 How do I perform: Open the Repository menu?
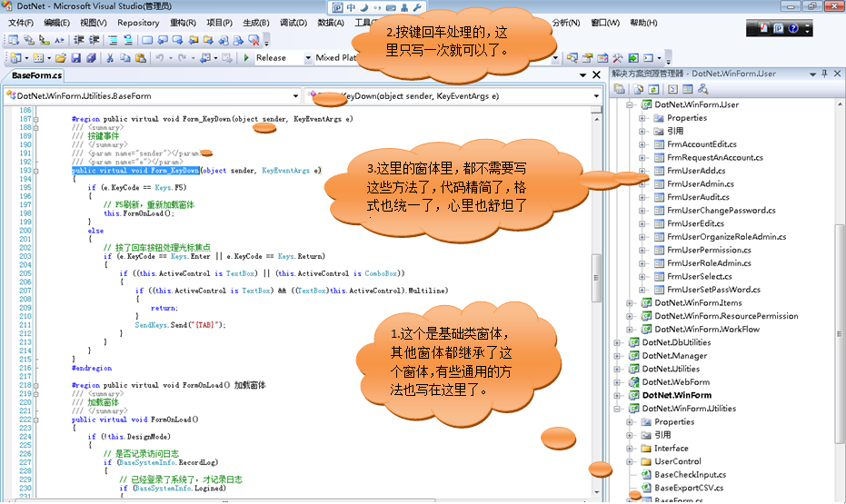pos(138,23)
